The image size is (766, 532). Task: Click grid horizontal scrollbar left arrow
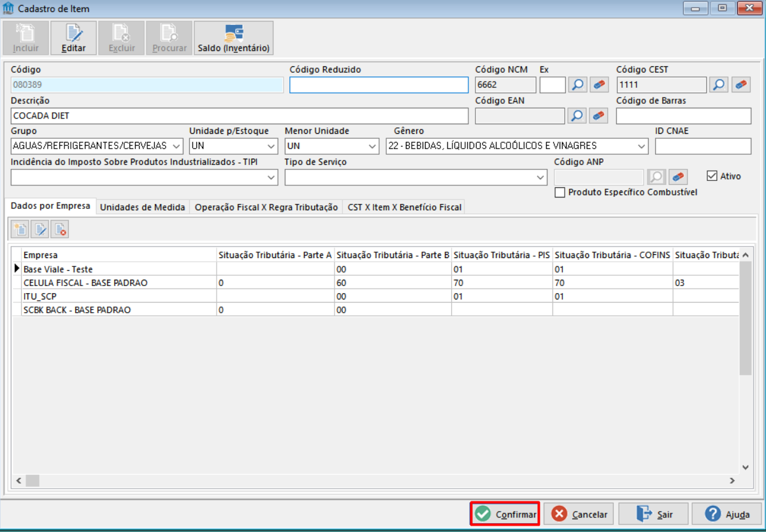pyautogui.click(x=18, y=480)
